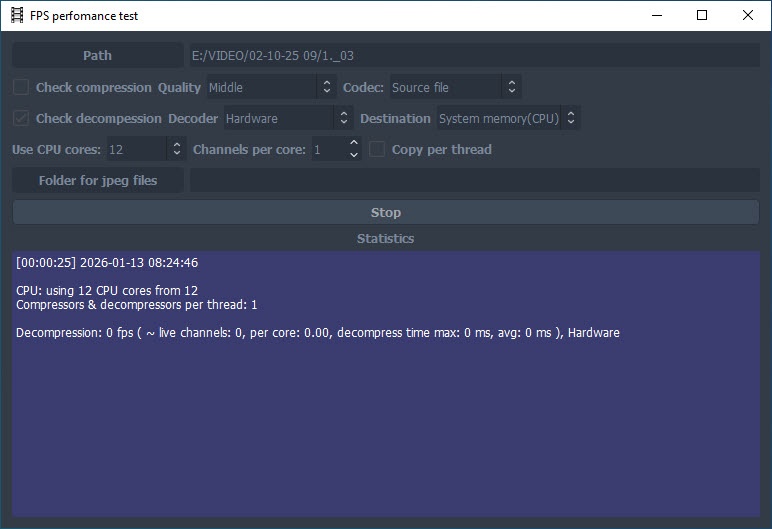Maximize the FPS perfomance test window
This screenshot has width=772, height=529.
pos(702,15)
